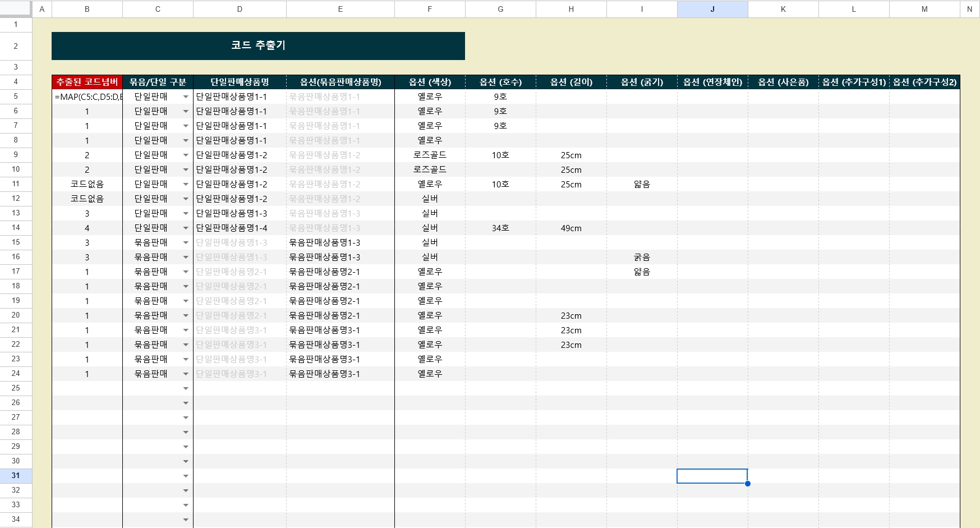Click code number 4 in row 14
This screenshot has width=980, height=528.
pos(87,228)
